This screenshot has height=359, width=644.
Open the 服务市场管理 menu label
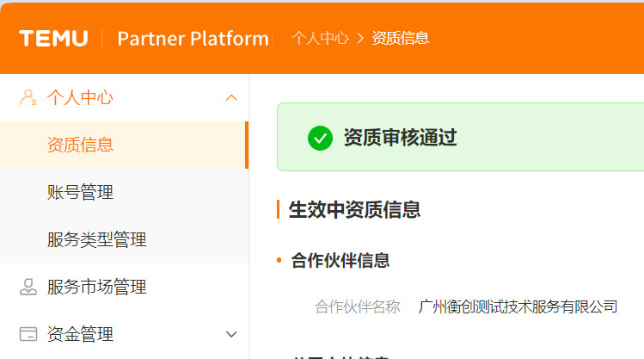click(96, 287)
